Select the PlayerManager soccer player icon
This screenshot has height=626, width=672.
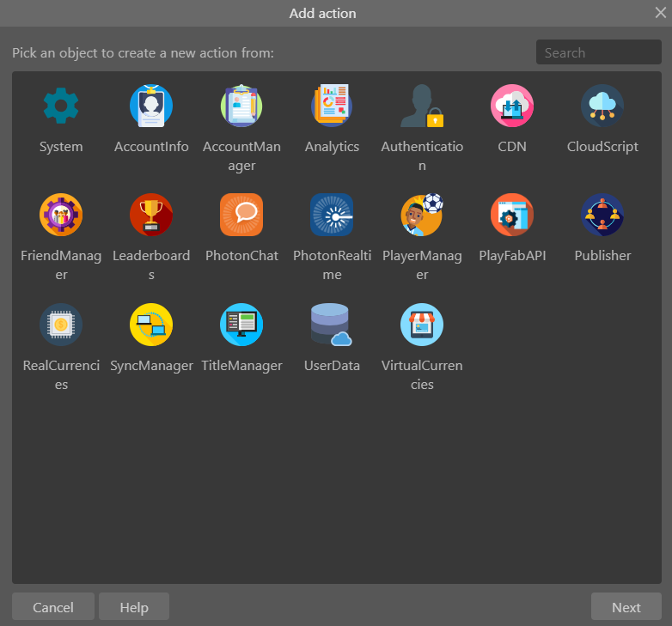pyautogui.click(x=422, y=215)
